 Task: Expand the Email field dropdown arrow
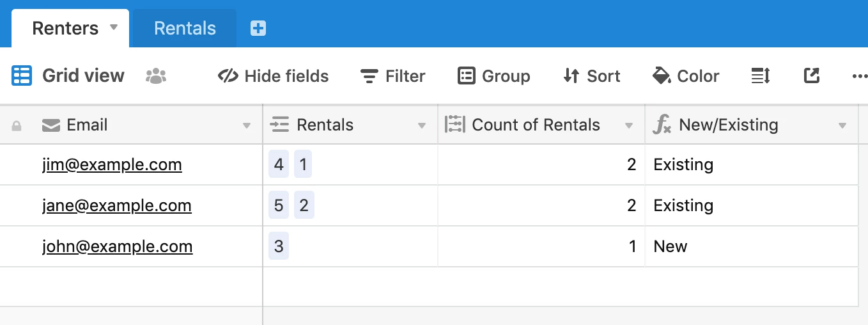[x=247, y=126]
